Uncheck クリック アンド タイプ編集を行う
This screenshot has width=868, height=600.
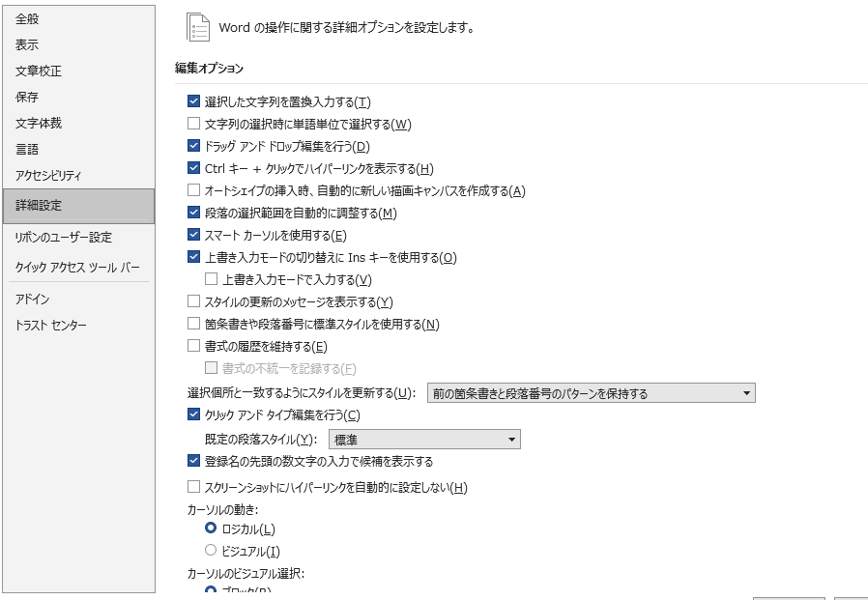(x=193, y=414)
